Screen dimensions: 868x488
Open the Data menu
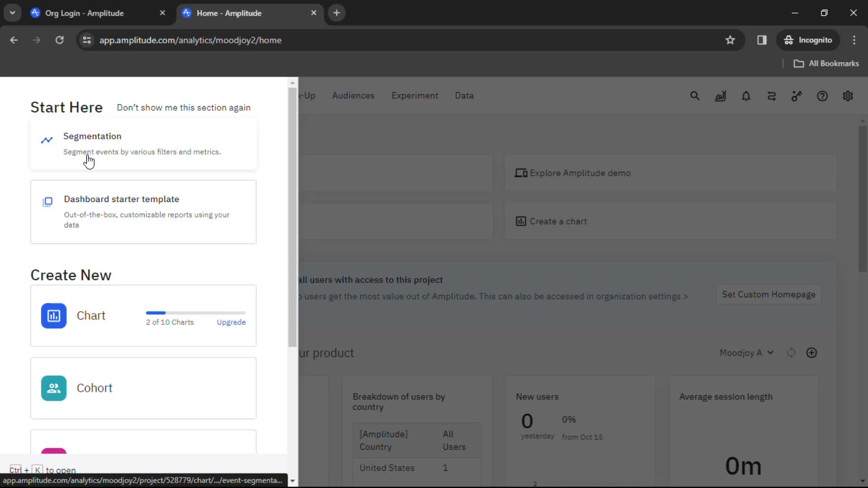[464, 96]
